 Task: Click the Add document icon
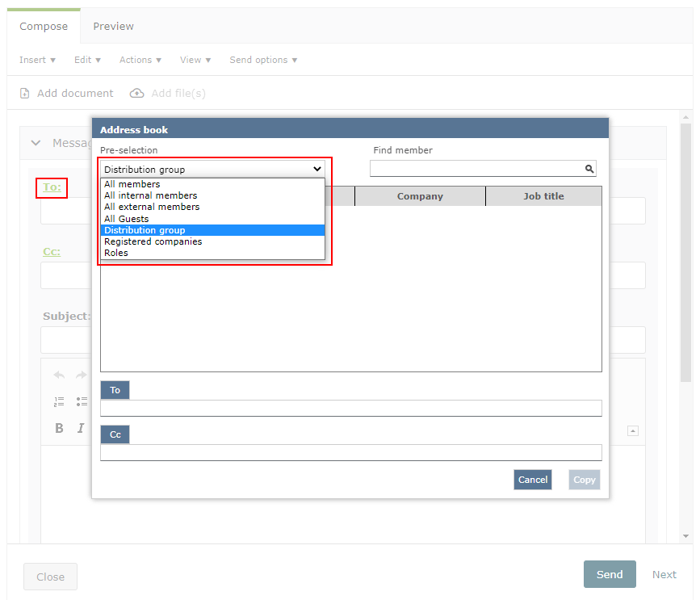25,94
